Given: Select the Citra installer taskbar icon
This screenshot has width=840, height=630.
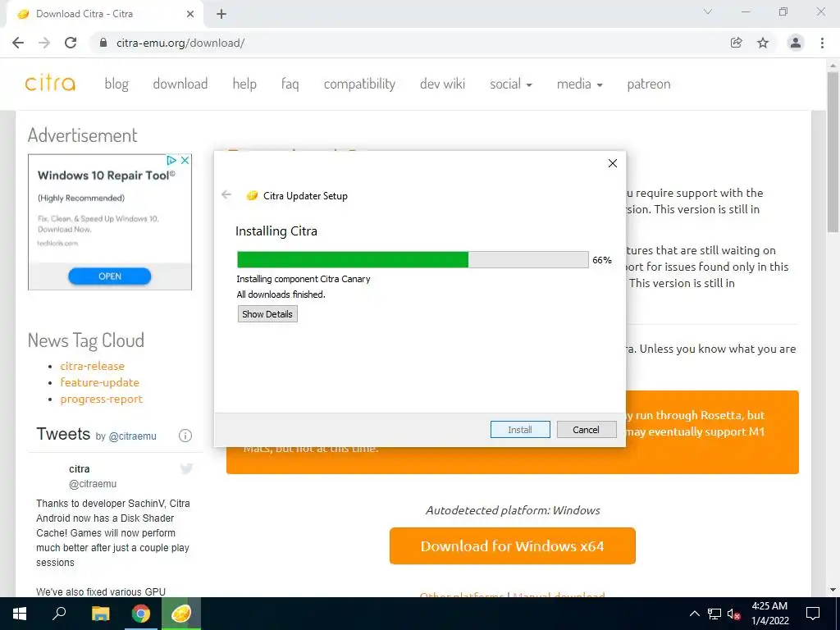Looking at the screenshot, I should (x=181, y=614).
